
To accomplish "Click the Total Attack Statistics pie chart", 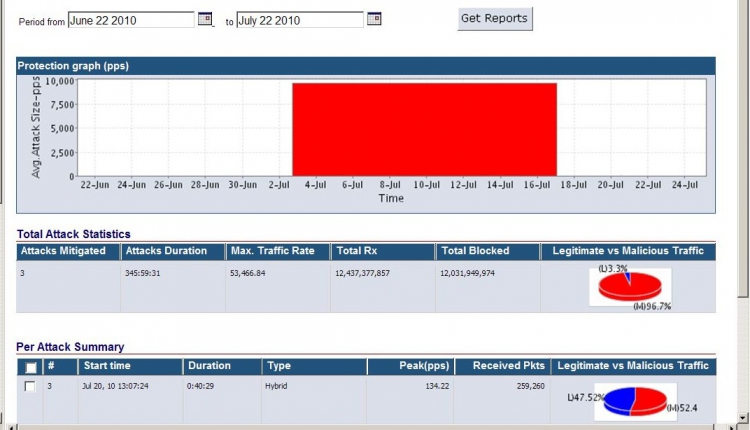I will pyautogui.click(x=630, y=287).
